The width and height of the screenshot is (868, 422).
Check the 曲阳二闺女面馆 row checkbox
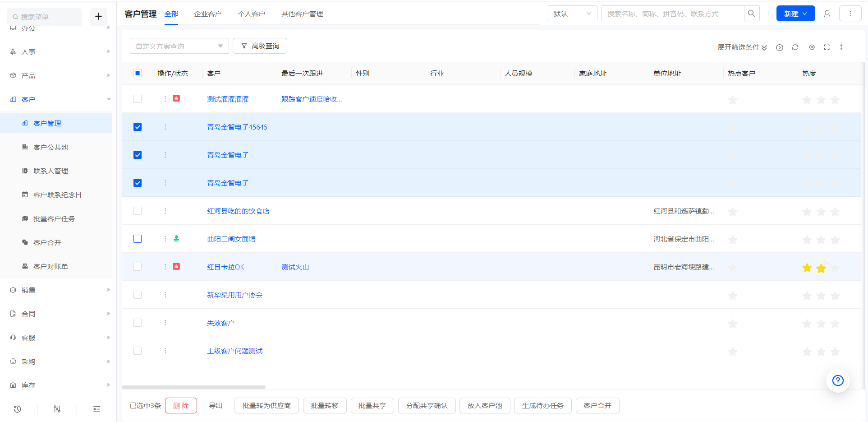(x=138, y=239)
